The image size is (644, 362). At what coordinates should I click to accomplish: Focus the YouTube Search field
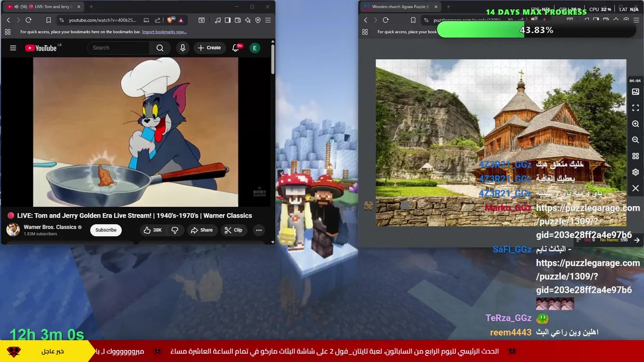(x=118, y=48)
